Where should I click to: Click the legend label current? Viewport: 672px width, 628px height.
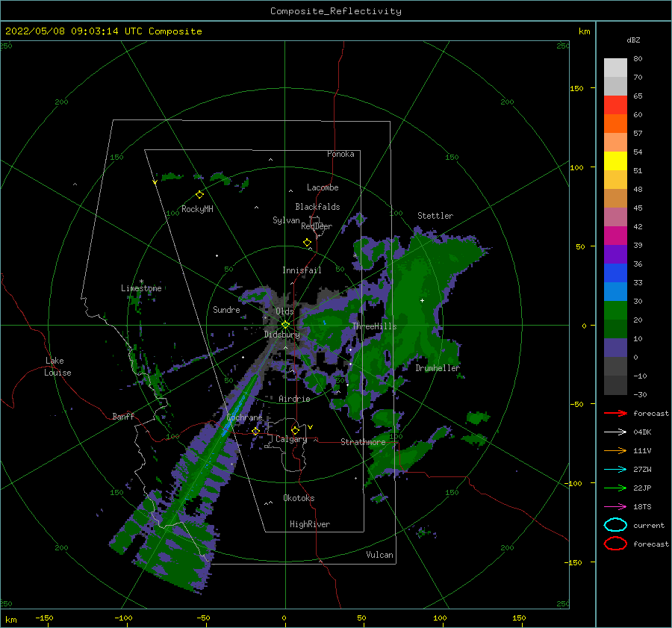tap(649, 525)
